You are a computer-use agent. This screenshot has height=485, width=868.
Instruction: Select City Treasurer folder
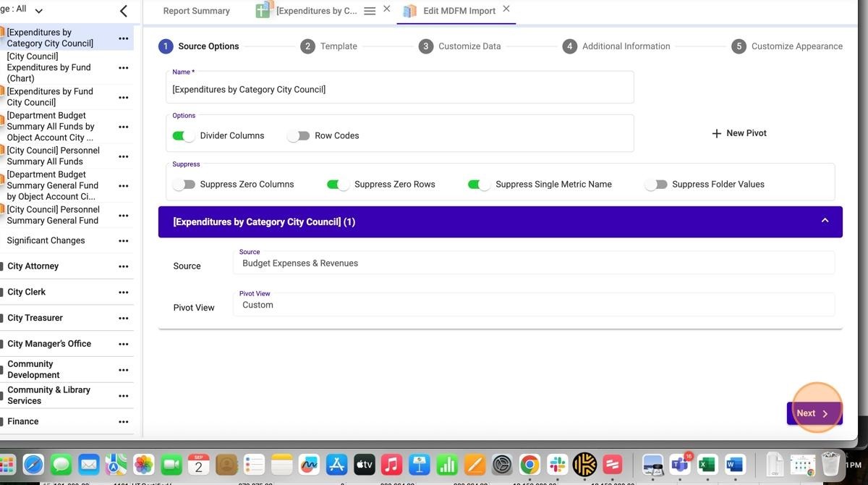(x=35, y=319)
